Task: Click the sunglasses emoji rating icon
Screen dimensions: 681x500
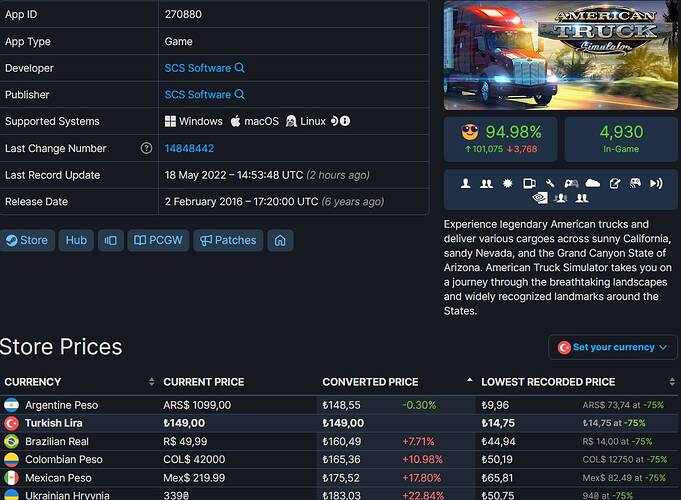Action: click(469, 132)
